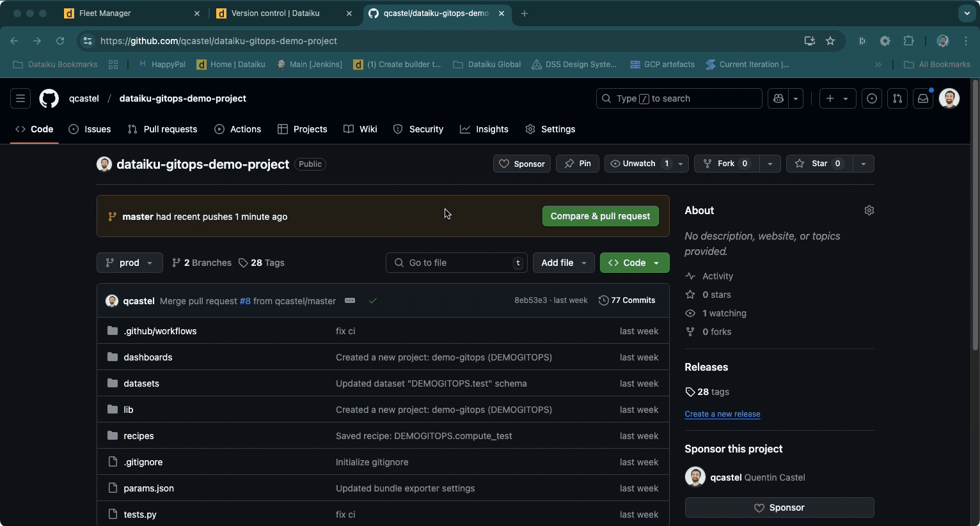Open the 0 forks link in About

coord(708,332)
